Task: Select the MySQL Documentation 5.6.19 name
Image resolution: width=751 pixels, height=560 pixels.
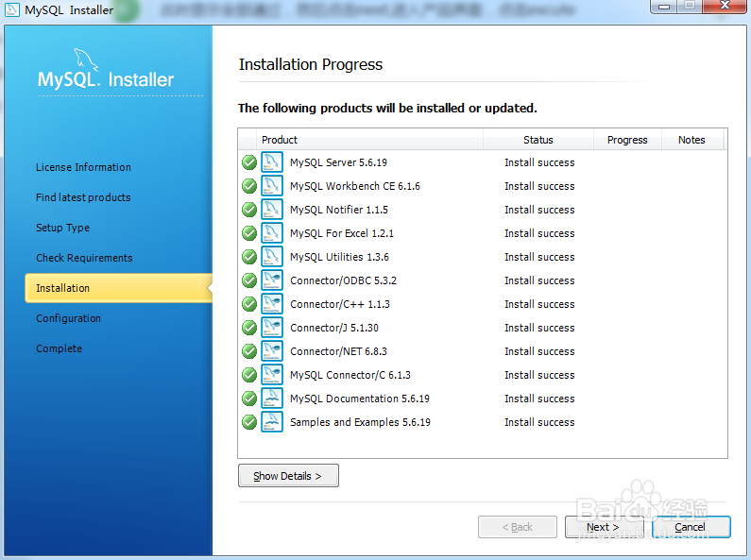Action: [360, 399]
